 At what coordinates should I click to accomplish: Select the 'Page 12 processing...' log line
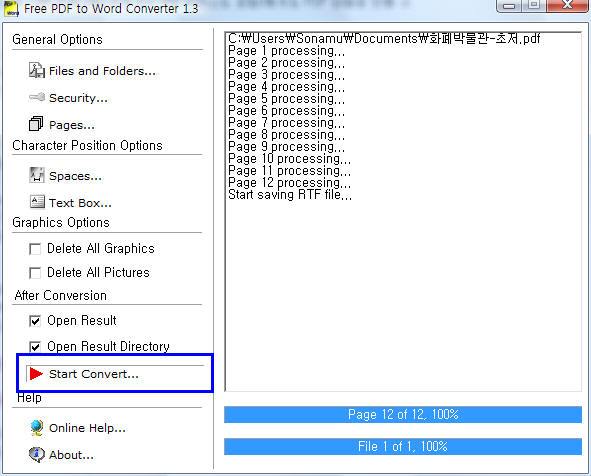click(x=289, y=183)
